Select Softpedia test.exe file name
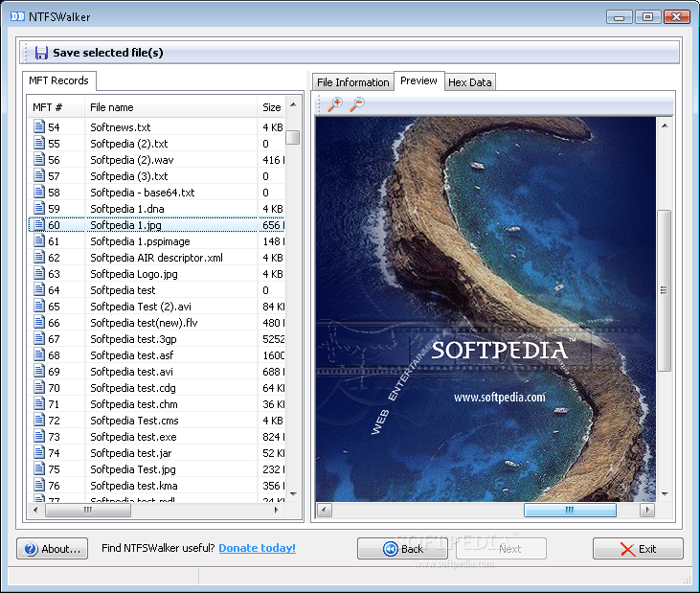Viewport: 700px width, 593px height. point(133,437)
